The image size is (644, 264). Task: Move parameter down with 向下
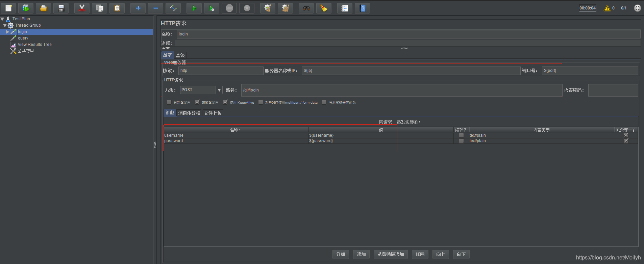coord(461,254)
